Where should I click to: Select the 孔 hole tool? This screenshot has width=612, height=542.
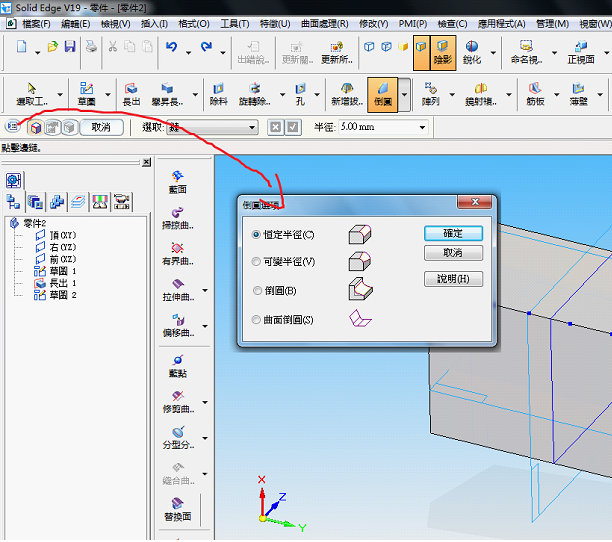[300, 95]
